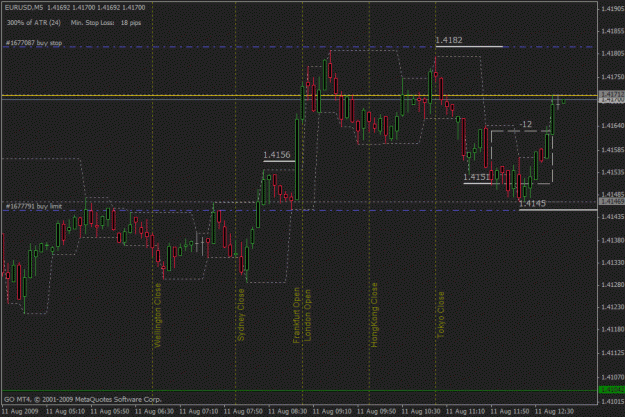Click the 1.41805 price axis value
Viewport: 625px width, 417px height.
[x=613, y=53]
